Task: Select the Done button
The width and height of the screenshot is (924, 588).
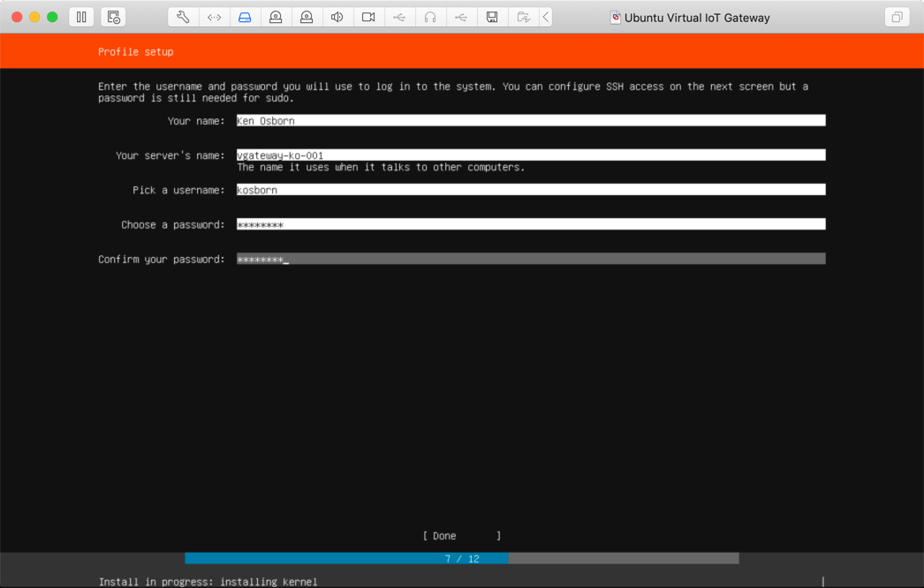Action: (x=462, y=536)
